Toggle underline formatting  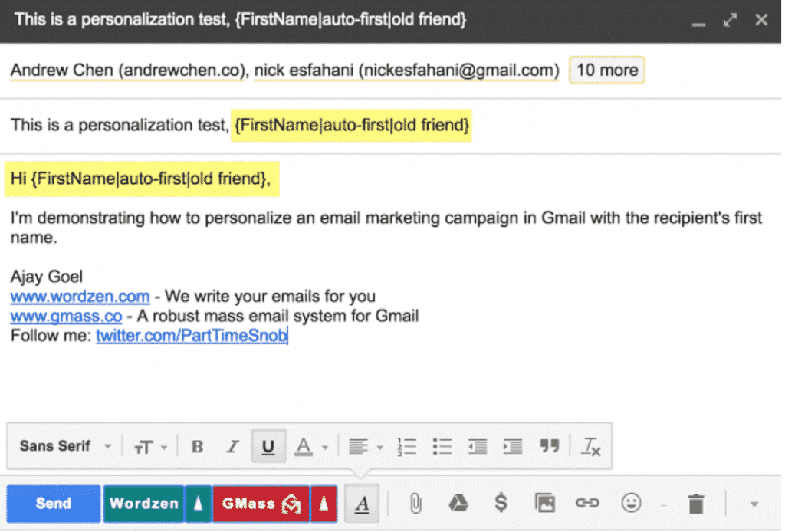(268, 446)
